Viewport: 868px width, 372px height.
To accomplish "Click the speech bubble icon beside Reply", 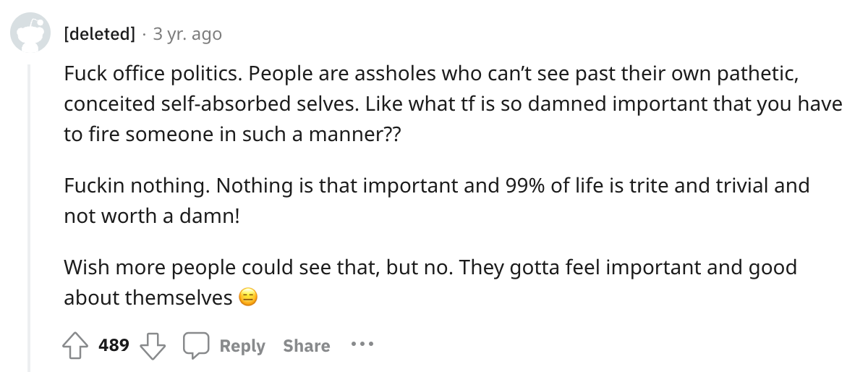I will (x=196, y=346).
